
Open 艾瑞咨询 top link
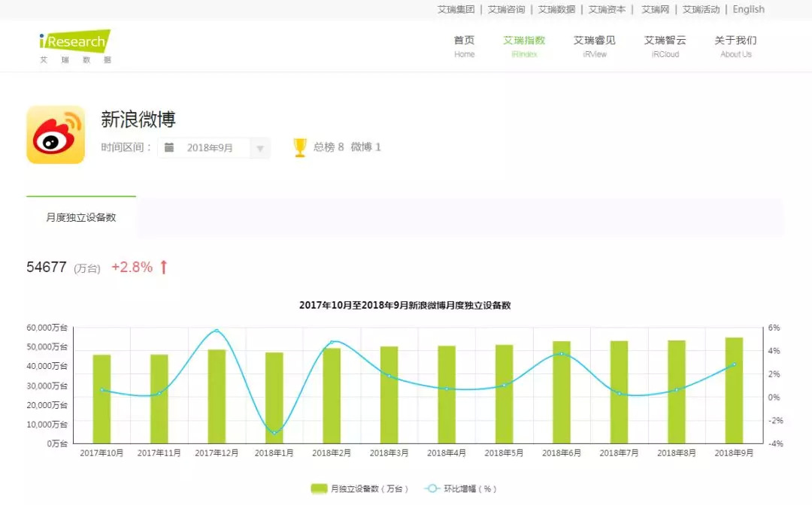pos(506,9)
